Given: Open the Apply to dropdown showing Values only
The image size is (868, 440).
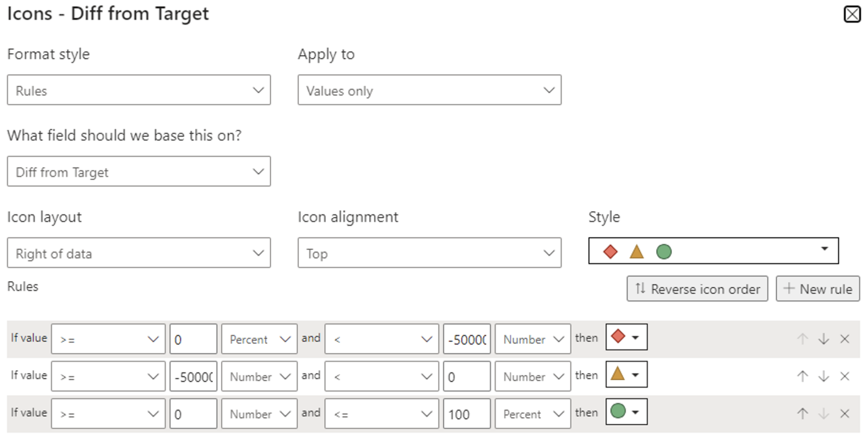Looking at the screenshot, I should pos(429,90).
